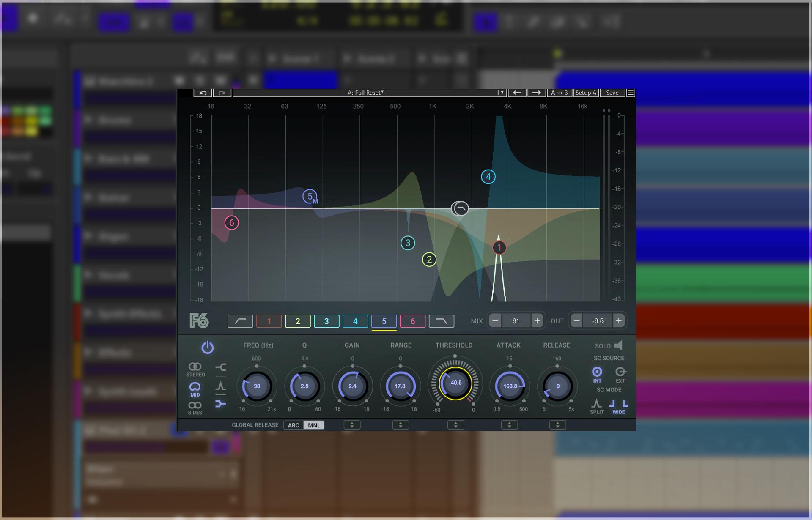The height and width of the screenshot is (520, 812).
Task: Select band 6 node on EQ graph
Action: click(231, 223)
